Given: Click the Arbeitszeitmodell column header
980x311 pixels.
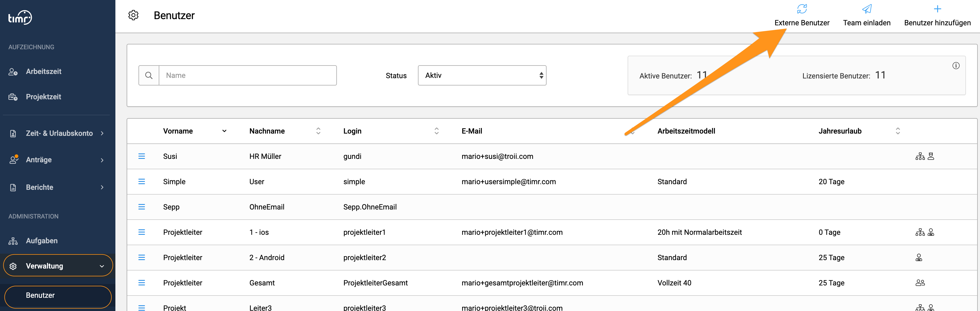Looking at the screenshot, I should coord(686,131).
